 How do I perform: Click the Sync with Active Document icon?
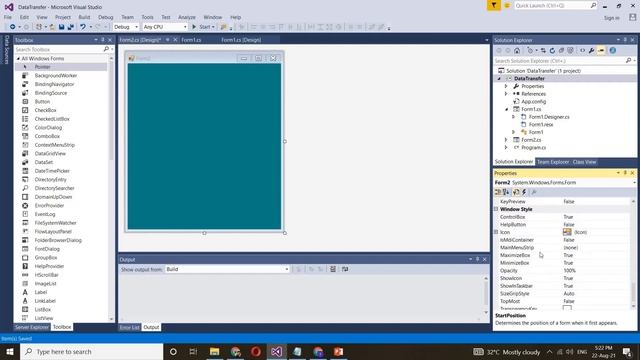(543, 51)
